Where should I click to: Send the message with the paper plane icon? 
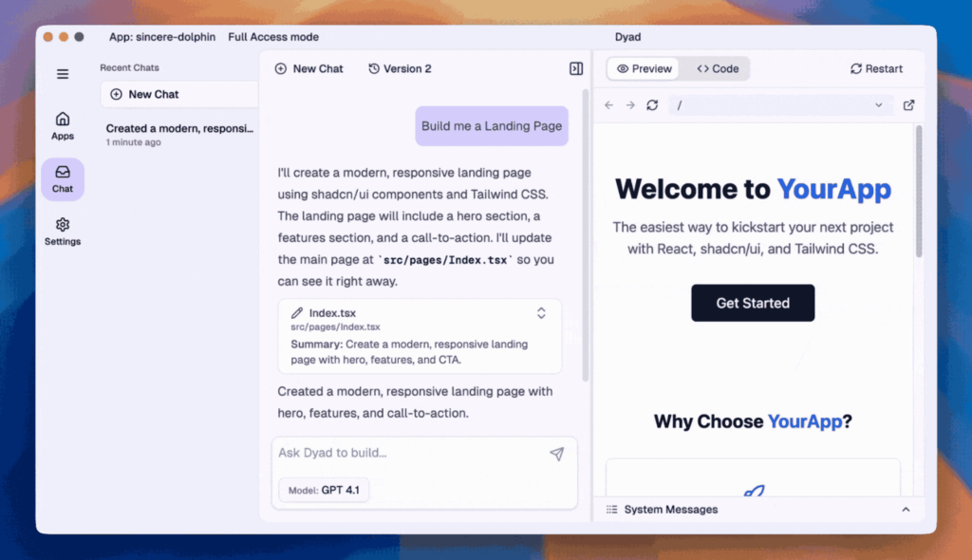click(557, 453)
